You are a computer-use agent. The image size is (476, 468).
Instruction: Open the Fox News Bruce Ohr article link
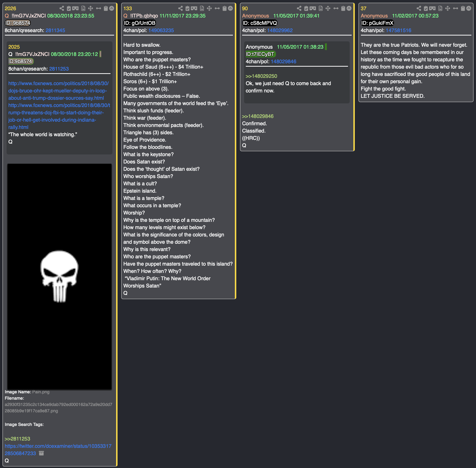[x=58, y=90]
